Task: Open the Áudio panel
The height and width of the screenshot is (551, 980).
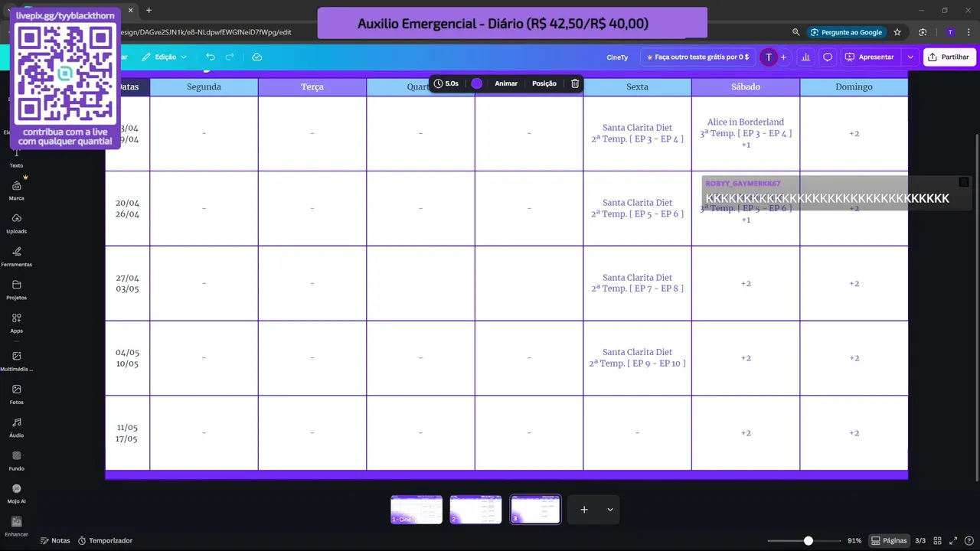Action: [x=16, y=427]
